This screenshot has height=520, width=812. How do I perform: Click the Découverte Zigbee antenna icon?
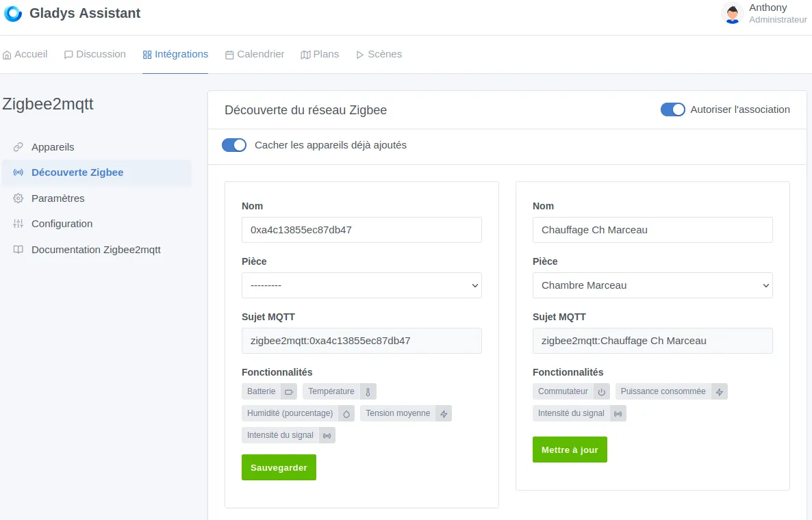point(18,172)
